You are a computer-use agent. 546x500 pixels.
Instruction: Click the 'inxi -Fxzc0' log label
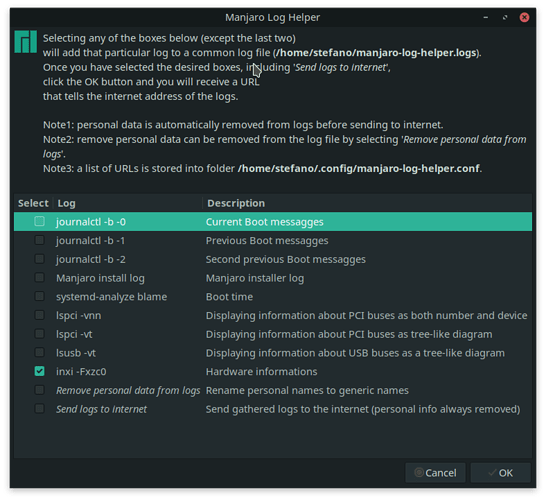pos(81,372)
